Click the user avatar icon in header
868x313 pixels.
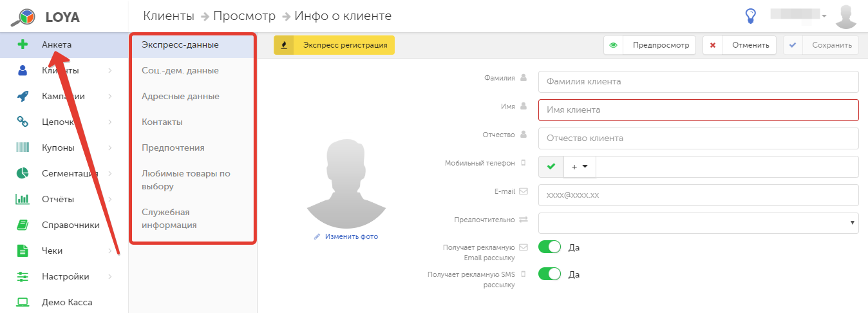[846, 17]
